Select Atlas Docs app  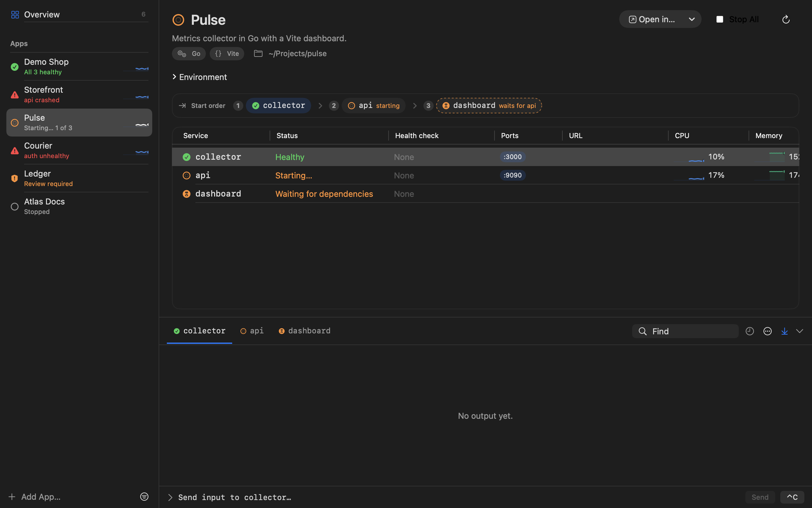(79, 206)
